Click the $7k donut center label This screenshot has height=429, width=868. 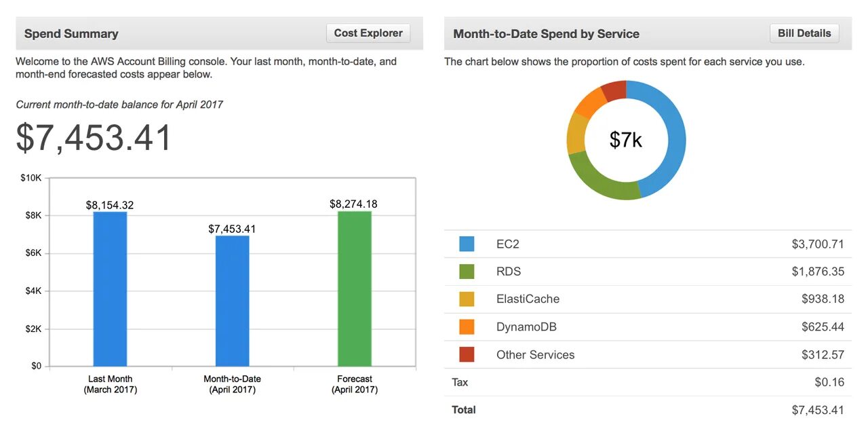(x=625, y=140)
